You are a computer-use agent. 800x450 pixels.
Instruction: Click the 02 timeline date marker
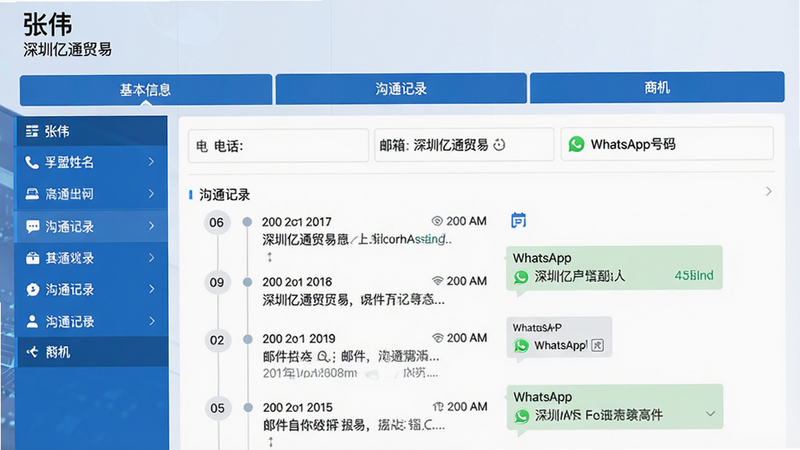point(217,340)
